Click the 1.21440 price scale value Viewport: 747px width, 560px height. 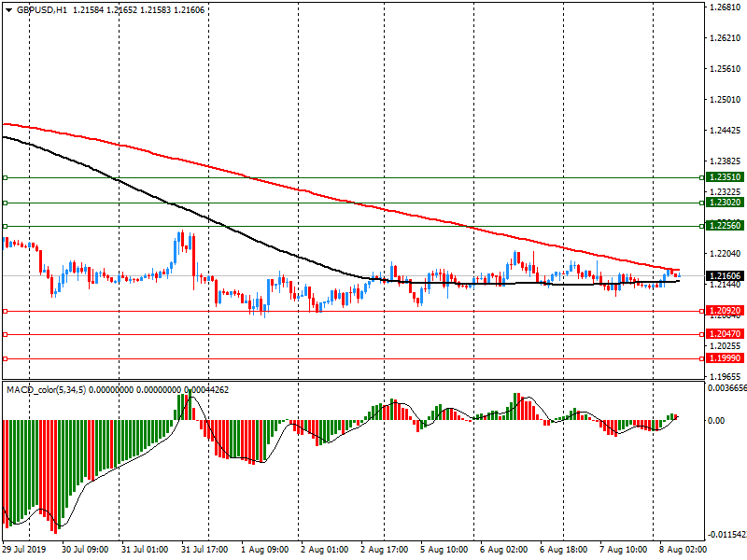(x=726, y=285)
